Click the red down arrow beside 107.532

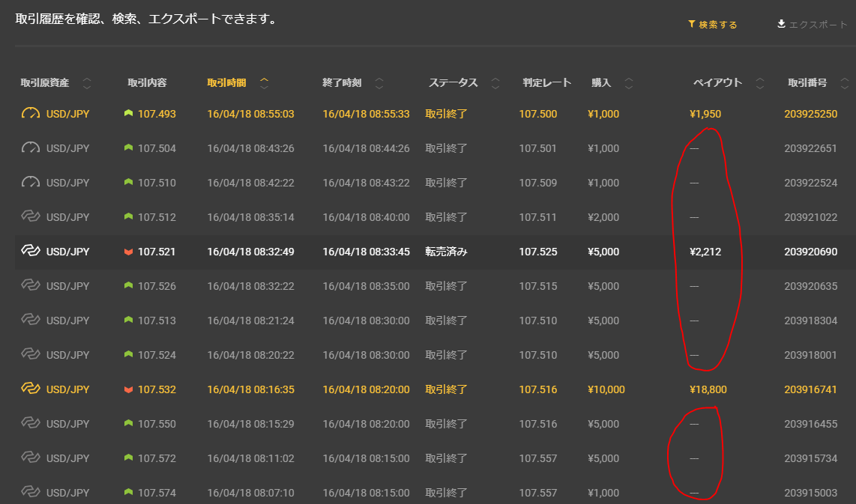pos(128,389)
